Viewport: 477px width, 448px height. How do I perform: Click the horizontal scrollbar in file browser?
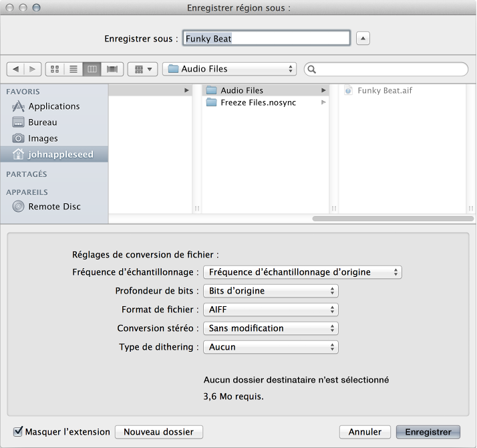tap(392, 218)
